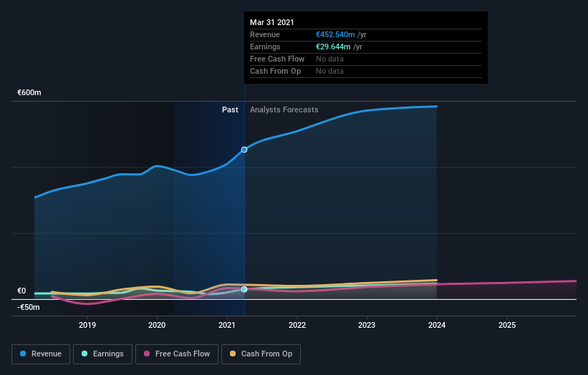Screen dimensions: 588x375
Task: Select the 2023 x-axis label
Action: (367, 325)
